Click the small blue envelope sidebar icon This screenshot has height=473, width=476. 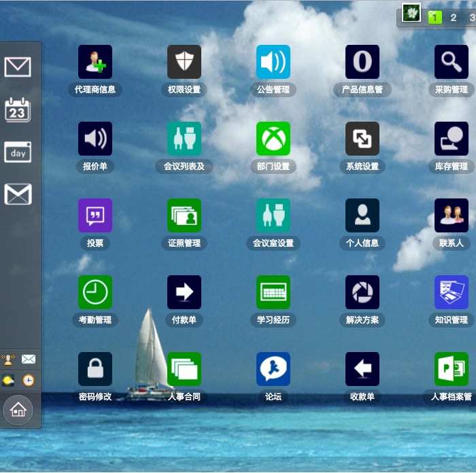[x=29, y=360]
